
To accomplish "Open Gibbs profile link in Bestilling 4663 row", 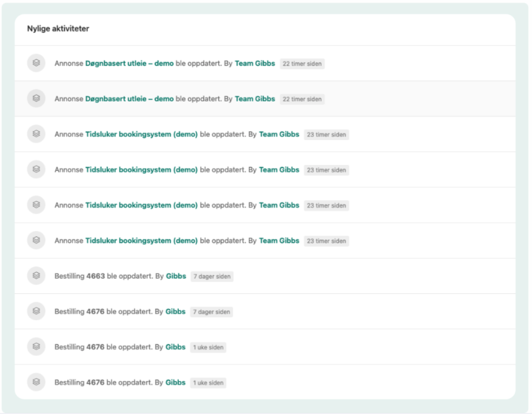I will click(176, 276).
